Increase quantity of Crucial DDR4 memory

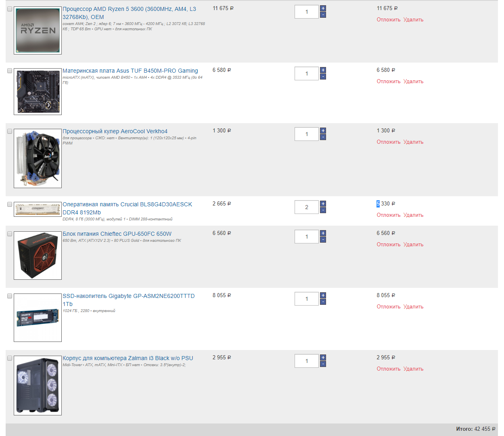(323, 204)
